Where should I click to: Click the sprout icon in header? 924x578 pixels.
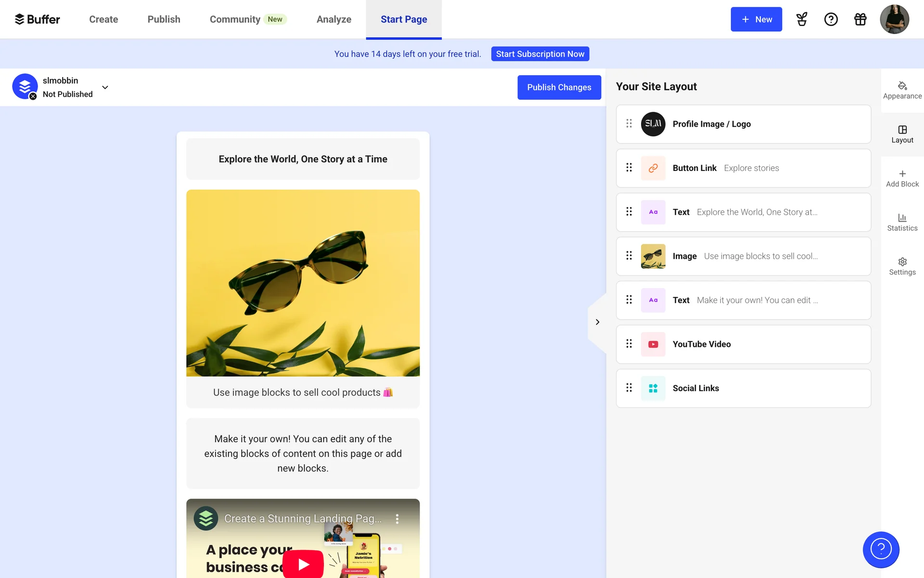tap(801, 19)
